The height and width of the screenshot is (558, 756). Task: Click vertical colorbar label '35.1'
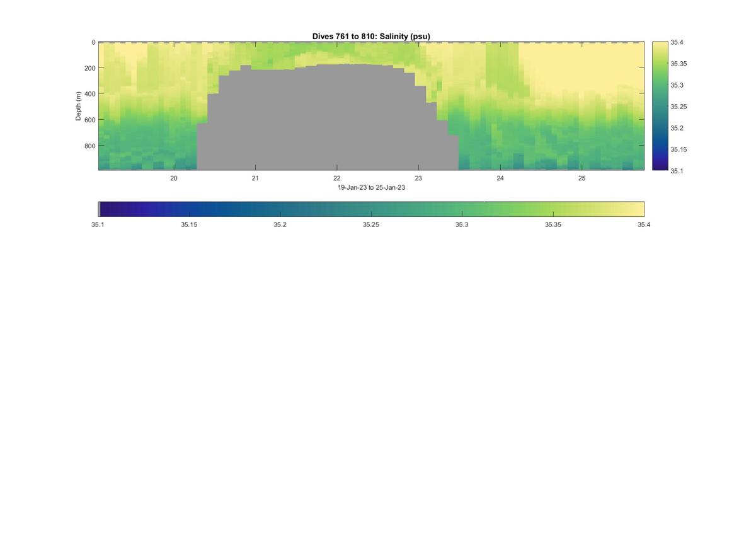677,170
